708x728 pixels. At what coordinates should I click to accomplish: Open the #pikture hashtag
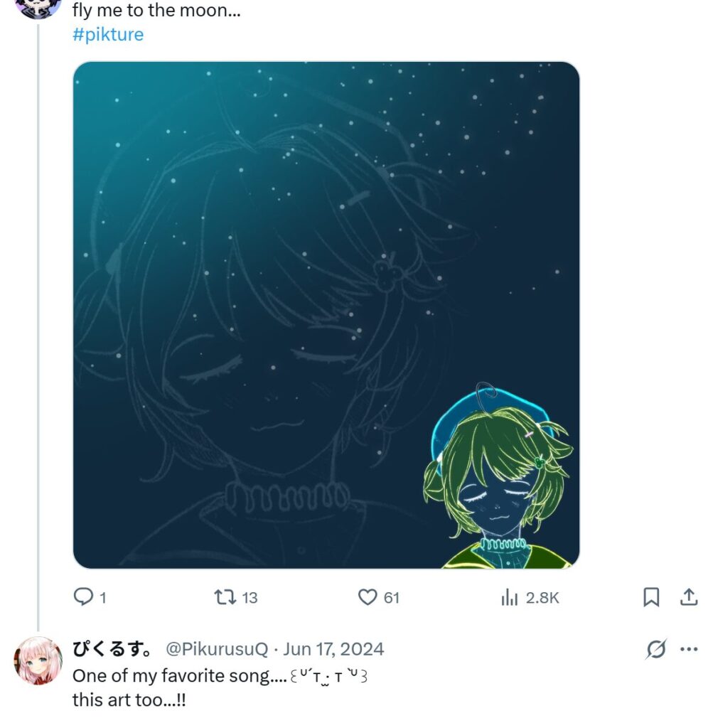click(x=108, y=34)
